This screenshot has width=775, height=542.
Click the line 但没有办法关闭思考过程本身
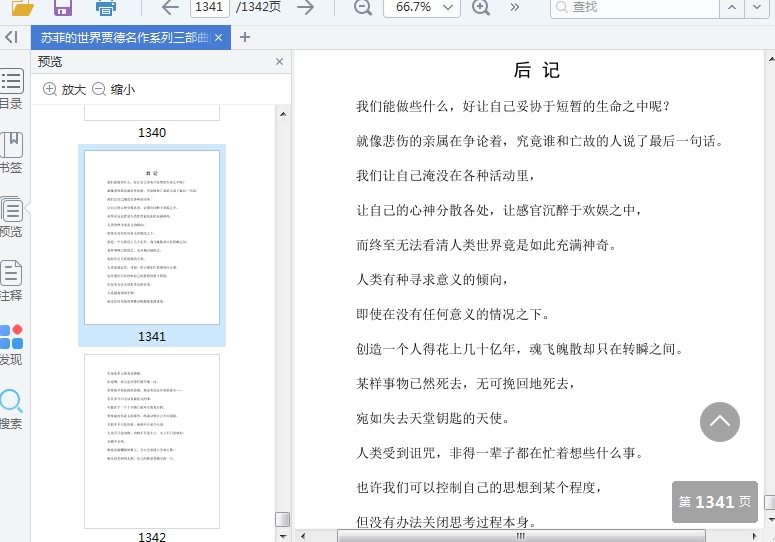446,522
